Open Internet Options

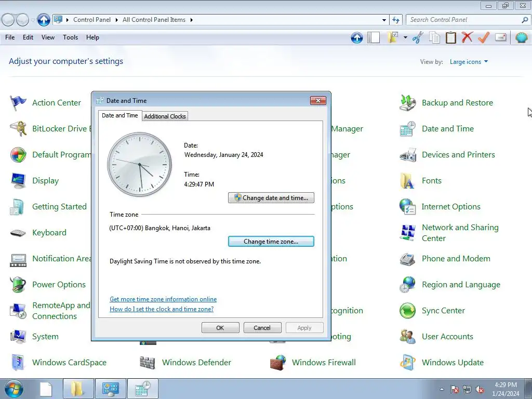click(x=440, y=207)
